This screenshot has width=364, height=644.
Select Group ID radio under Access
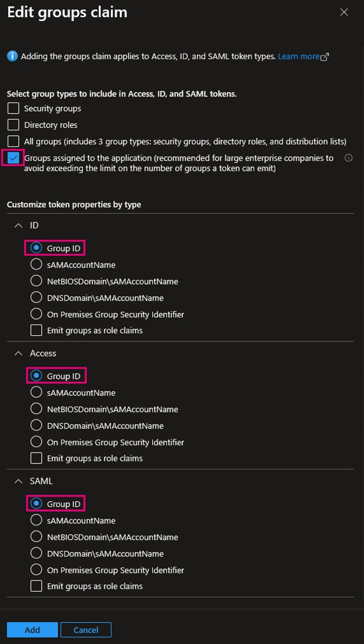click(x=36, y=376)
